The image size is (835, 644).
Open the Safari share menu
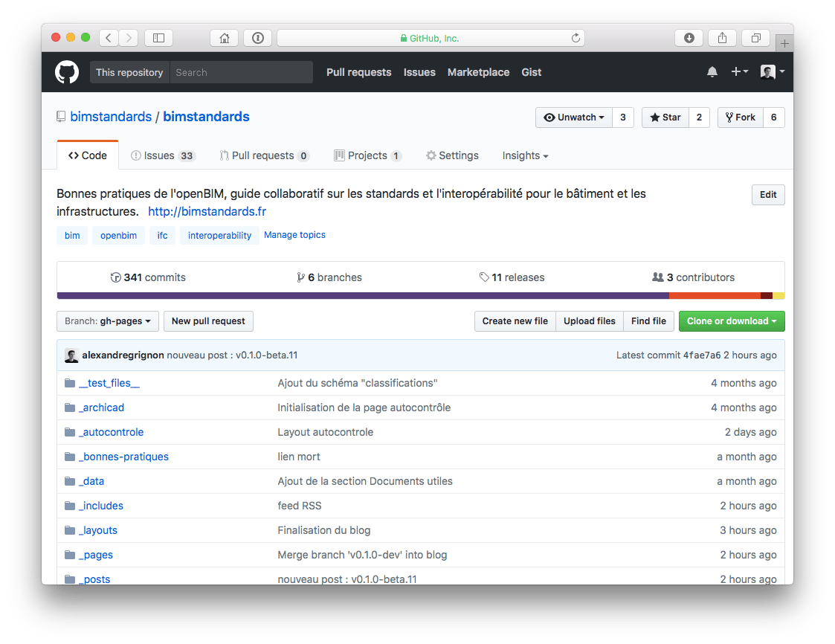[722, 38]
